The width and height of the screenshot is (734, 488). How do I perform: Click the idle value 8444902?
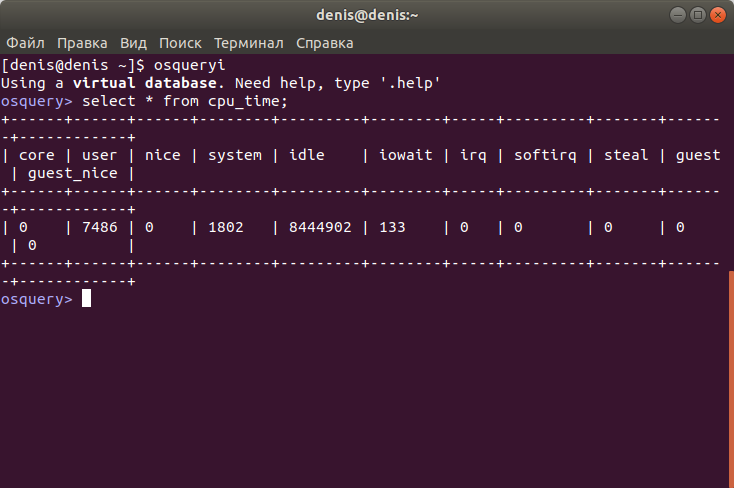pos(320,227)
